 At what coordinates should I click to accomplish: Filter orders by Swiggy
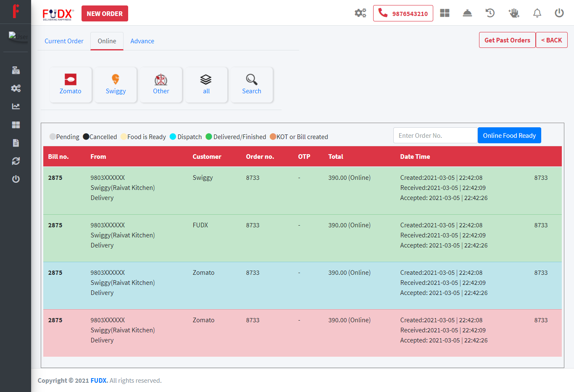[116, 84]
